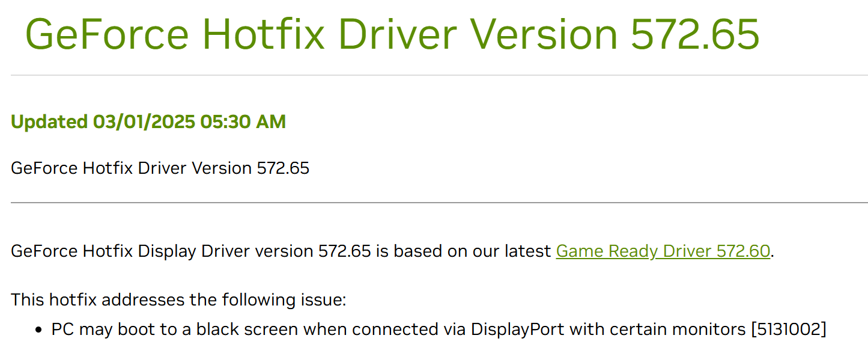The width and height of the screenshot is (868, 356).
Task: Click the word DisplayPort in the bullet
Action: pos(518,330)
